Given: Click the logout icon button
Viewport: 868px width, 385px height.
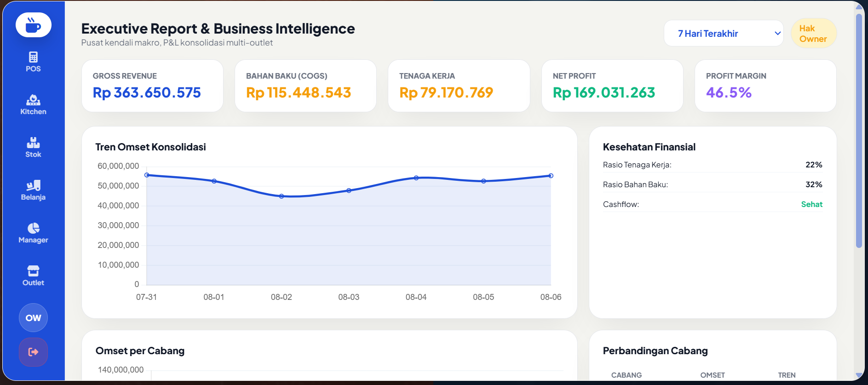Looking at the screenshot, I should coord(33,352).
